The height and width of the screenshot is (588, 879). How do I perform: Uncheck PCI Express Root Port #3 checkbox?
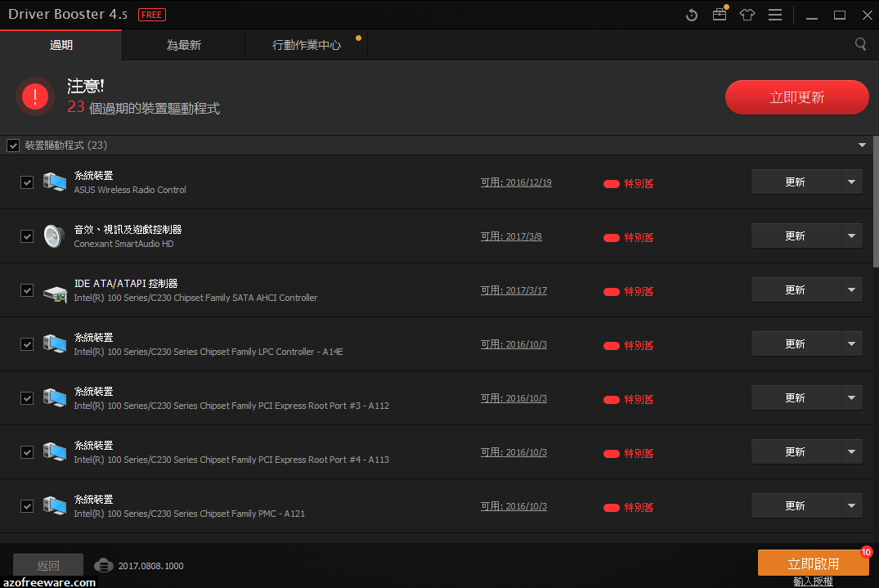click(27, 398)
